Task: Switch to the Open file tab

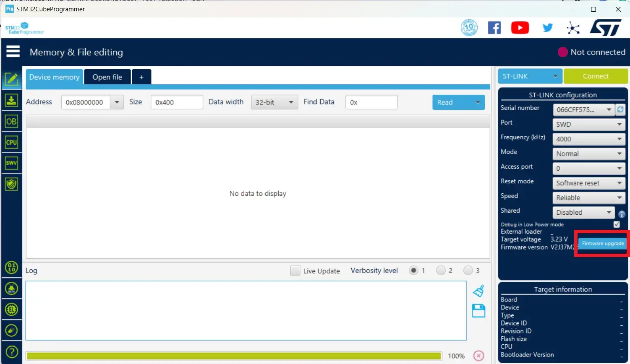Action: pos(107,77)
